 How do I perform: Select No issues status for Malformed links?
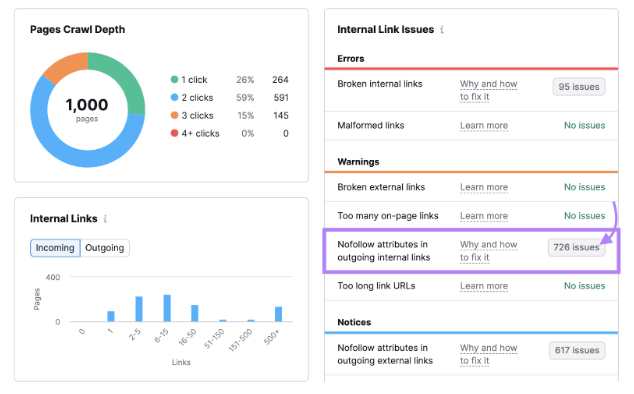click(584, 125)
